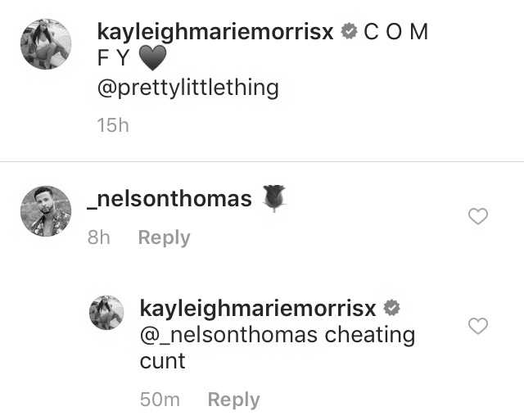The image size is (524, 420).
Task: Click the _nelsonthomas commenter username
Action: [169, 199]
